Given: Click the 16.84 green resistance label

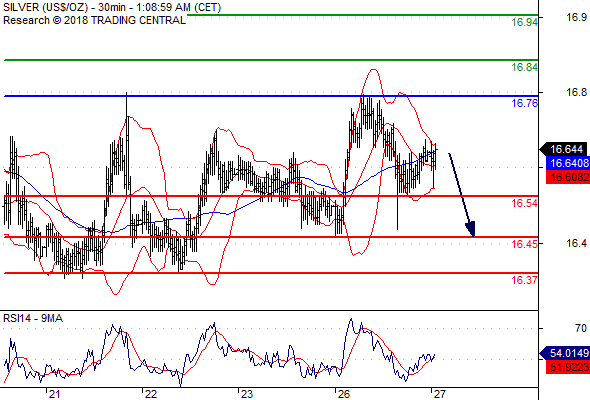Looking at the screenshot, I should pyautogui.click(x=525, y=67).
